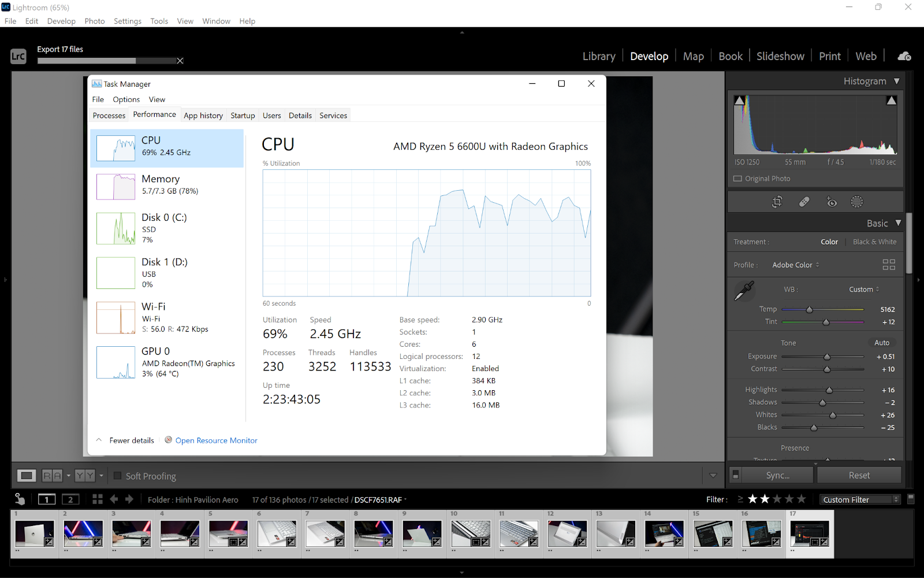Select Memory in Task Manager sidebar
This screenshot has height=578, width=924.
[167, 187]
